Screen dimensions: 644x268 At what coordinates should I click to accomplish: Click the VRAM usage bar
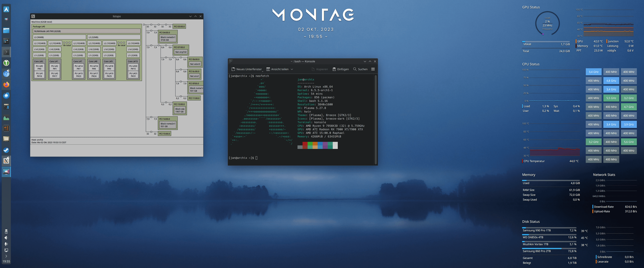546,42
